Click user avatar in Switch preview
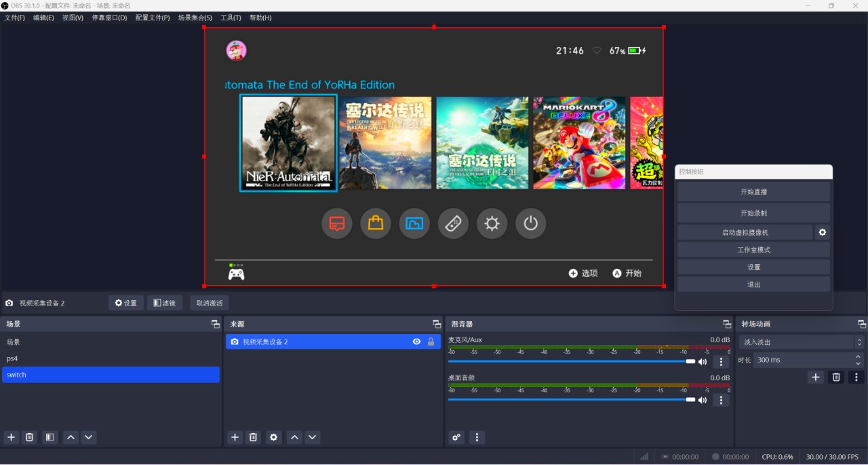 click(236, 50)
